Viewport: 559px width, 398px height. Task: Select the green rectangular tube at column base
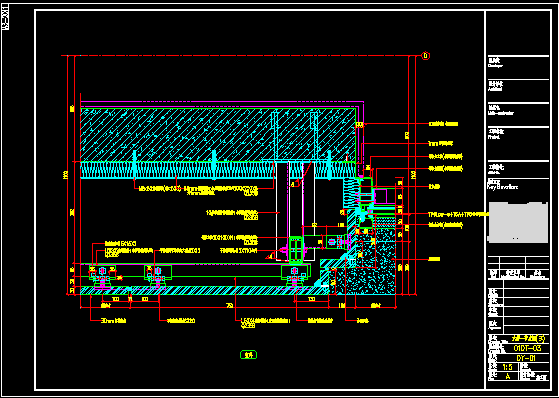296,250
